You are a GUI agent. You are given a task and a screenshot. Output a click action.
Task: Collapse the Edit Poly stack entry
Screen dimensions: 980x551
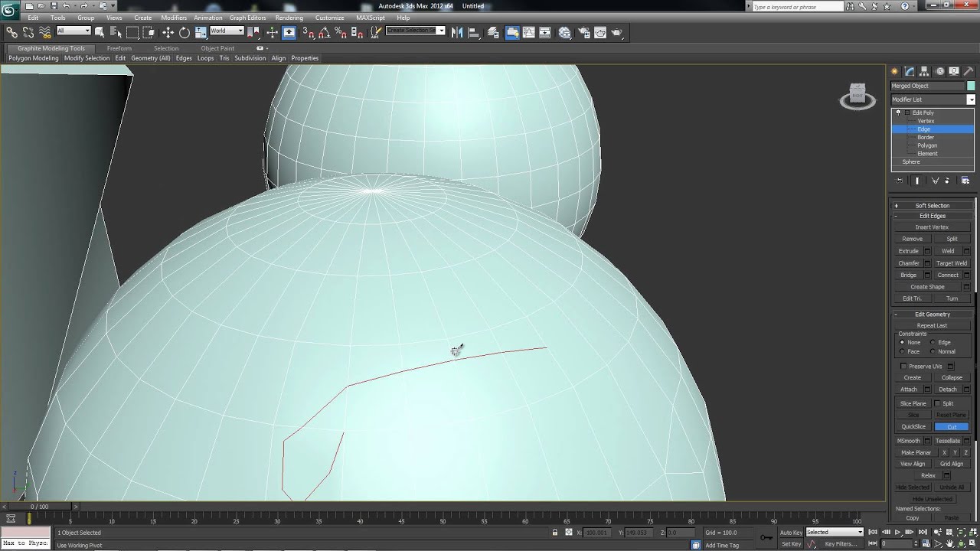[907, 112]
